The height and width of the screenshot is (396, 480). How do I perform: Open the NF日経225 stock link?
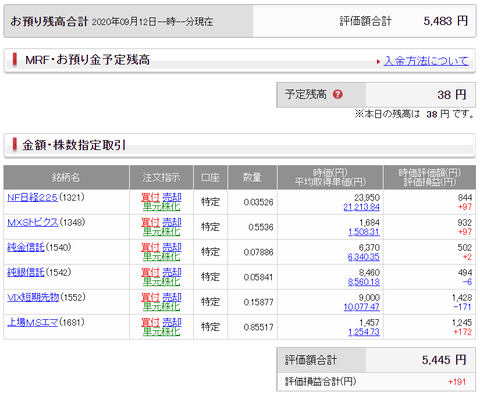point(32,197)
